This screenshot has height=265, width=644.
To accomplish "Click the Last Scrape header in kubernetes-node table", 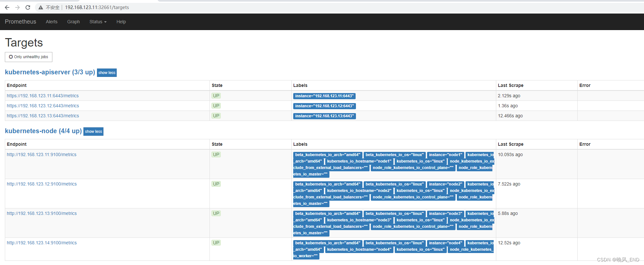I will click(510, 144).
